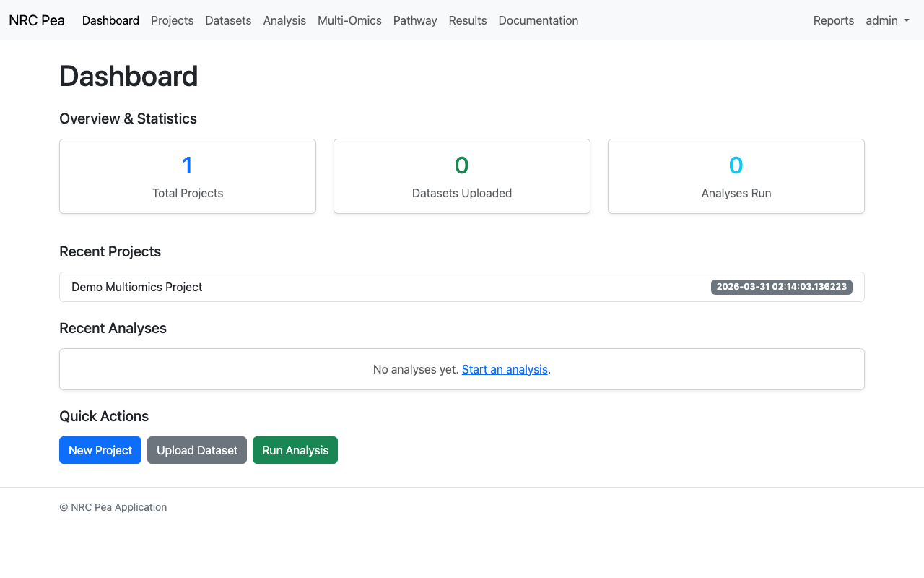
Task: Go to the Projects page
Action: [x=172, y=20]
